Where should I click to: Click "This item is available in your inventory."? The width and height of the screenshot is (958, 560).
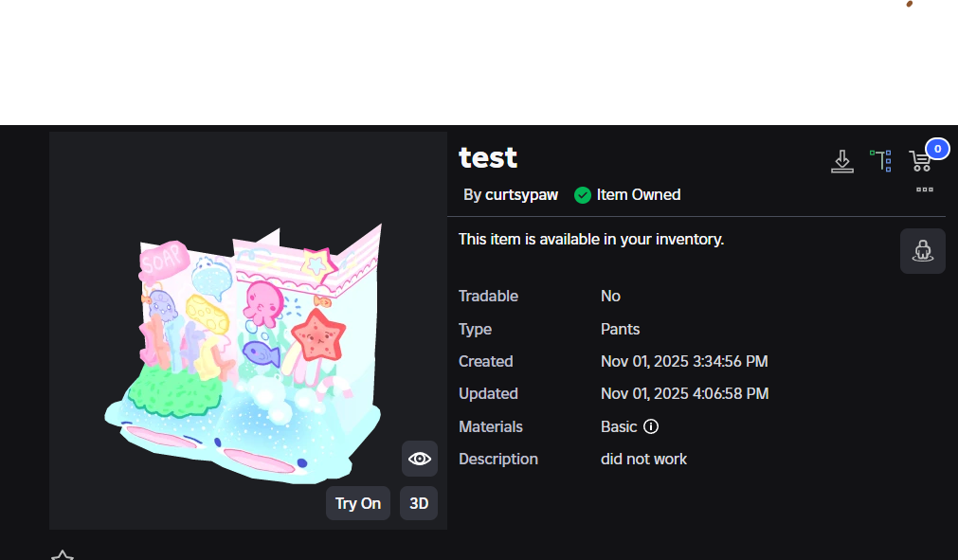point(590,240)
